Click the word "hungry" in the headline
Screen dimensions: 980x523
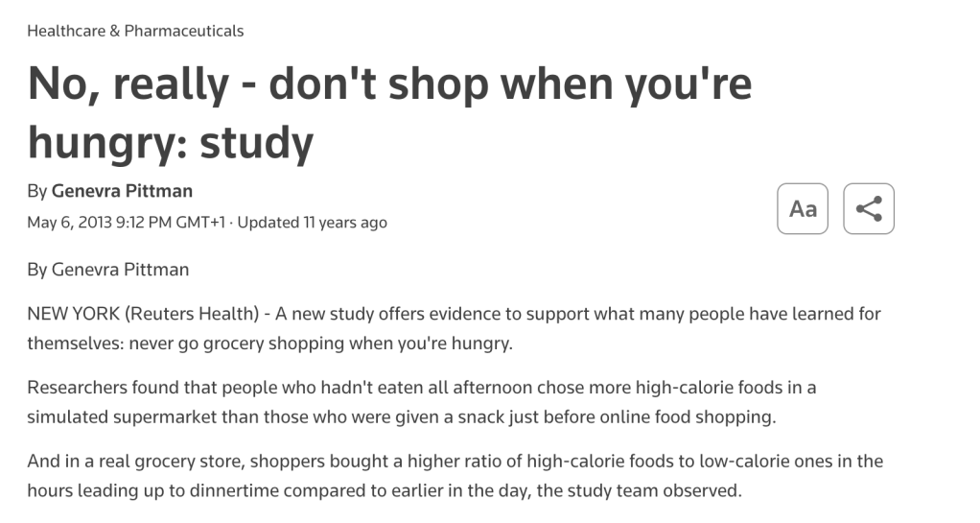[105, 142]
